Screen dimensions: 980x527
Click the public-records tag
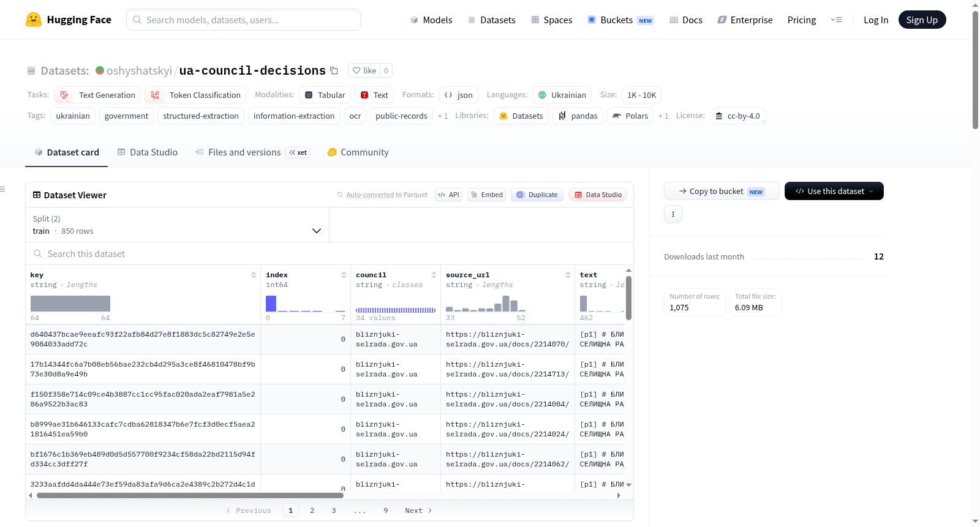pos(401,116)
